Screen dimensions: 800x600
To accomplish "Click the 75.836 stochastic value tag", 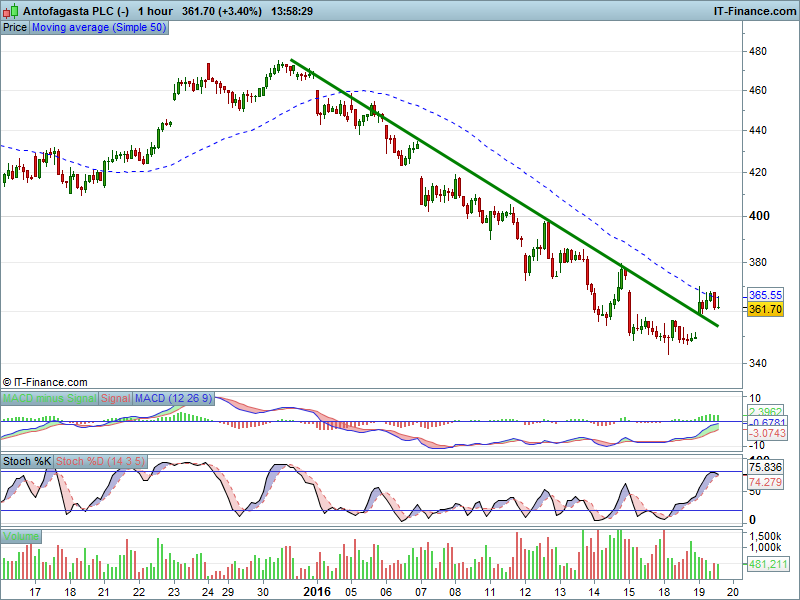I will pos(765,467).
